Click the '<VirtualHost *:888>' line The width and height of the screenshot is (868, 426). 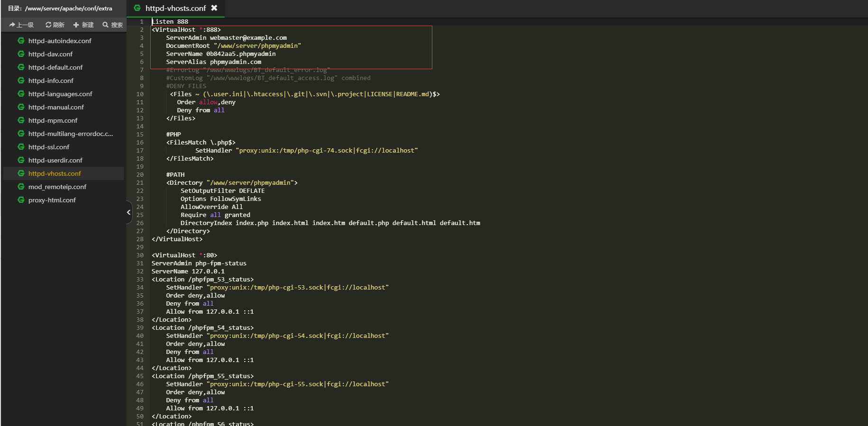pos(186,30)
